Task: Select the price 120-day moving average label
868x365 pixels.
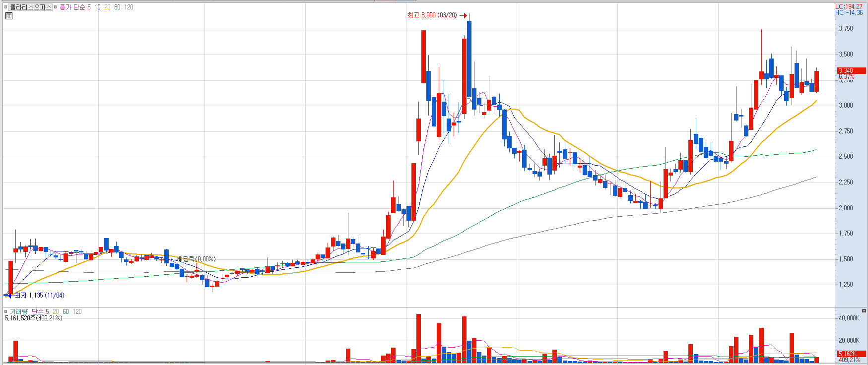Action: [129, 7]
